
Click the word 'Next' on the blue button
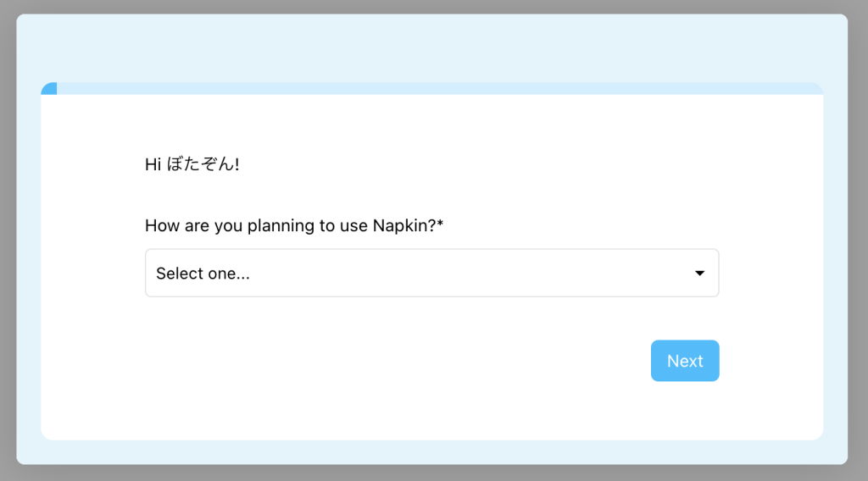(x=685, y=361)
